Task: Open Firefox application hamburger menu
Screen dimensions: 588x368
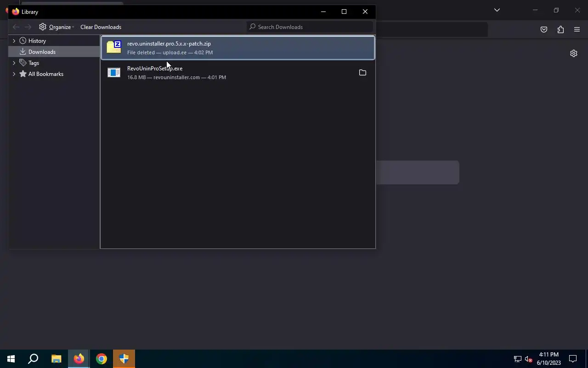Action: coord(577,29)
